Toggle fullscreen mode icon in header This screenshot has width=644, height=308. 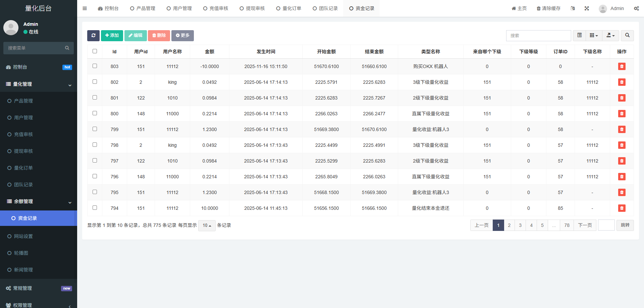point(587,8)
